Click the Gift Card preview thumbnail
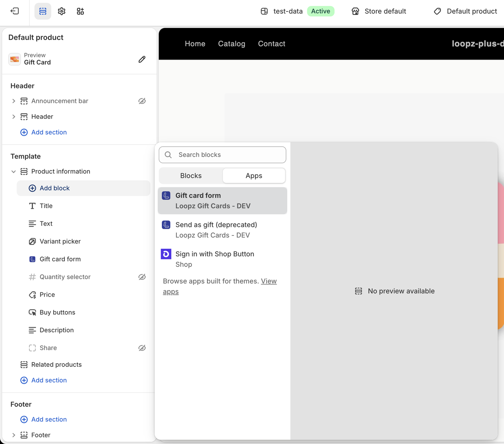The image size is (504, 444). 15,59
